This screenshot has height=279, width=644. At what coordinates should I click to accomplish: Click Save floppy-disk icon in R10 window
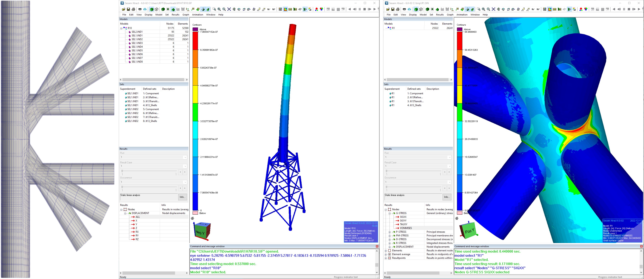point(128,9)
